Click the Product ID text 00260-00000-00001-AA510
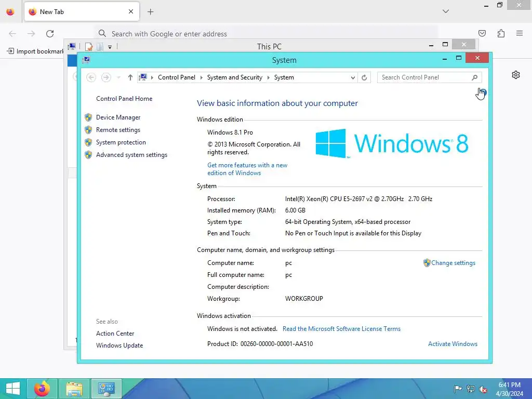This screenshot has width=532, height=399. click(x=276, y=344)
